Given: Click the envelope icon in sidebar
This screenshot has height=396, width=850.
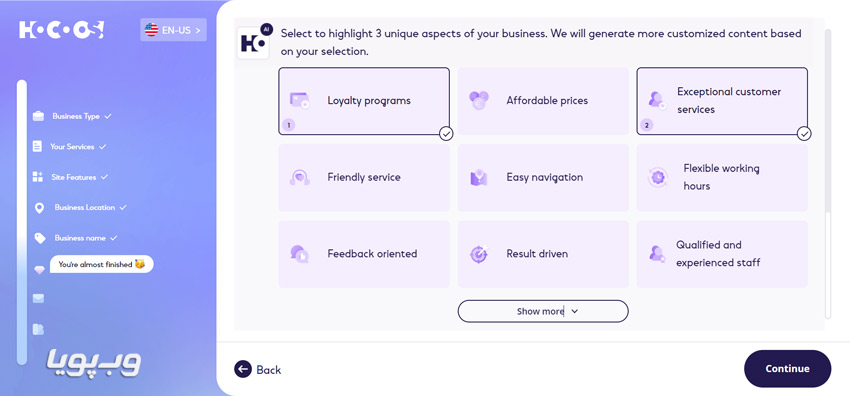Looking at the screenshot, I should click(38, 298).
